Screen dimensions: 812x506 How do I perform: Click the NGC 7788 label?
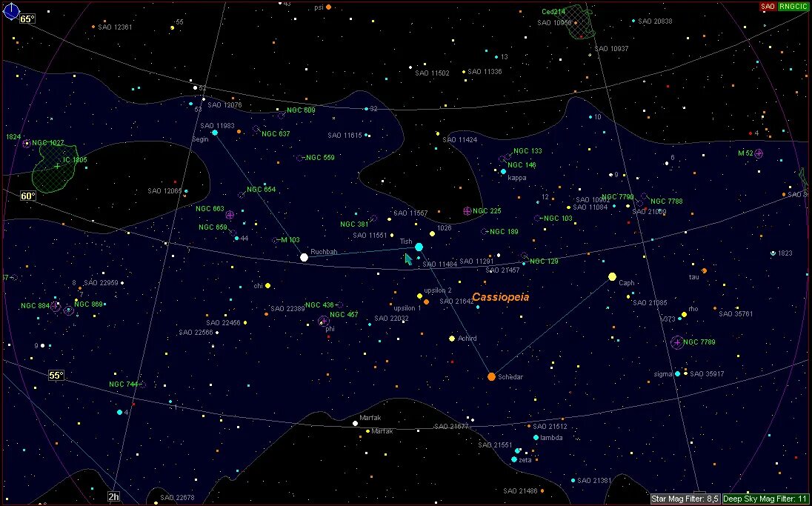(x=667, y=201)
